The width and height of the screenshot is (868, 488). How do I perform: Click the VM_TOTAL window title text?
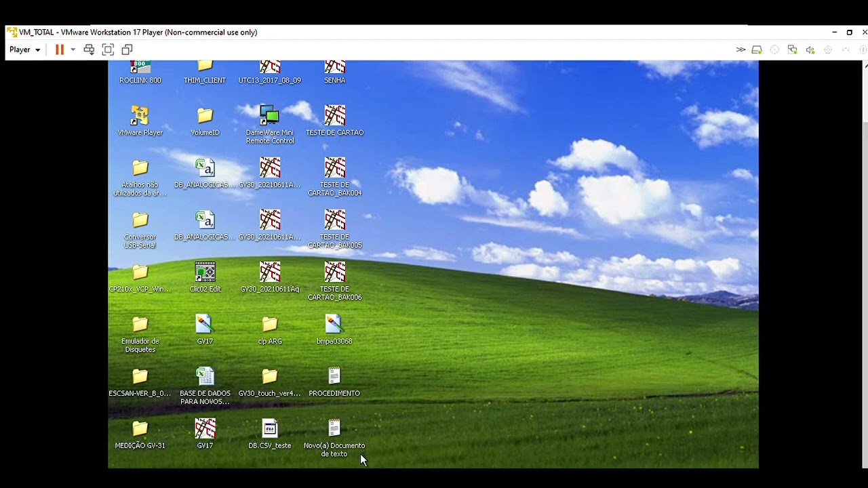click(x=138, y=32)
